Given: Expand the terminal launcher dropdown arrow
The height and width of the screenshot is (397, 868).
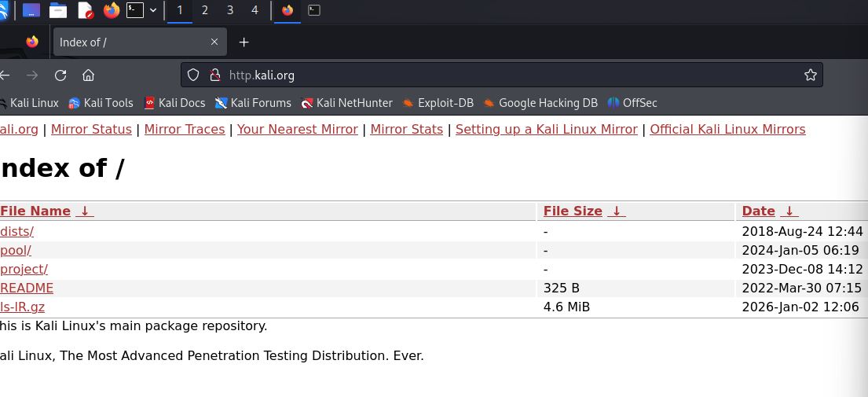Looking at the screenshot, I should point(153,10).
